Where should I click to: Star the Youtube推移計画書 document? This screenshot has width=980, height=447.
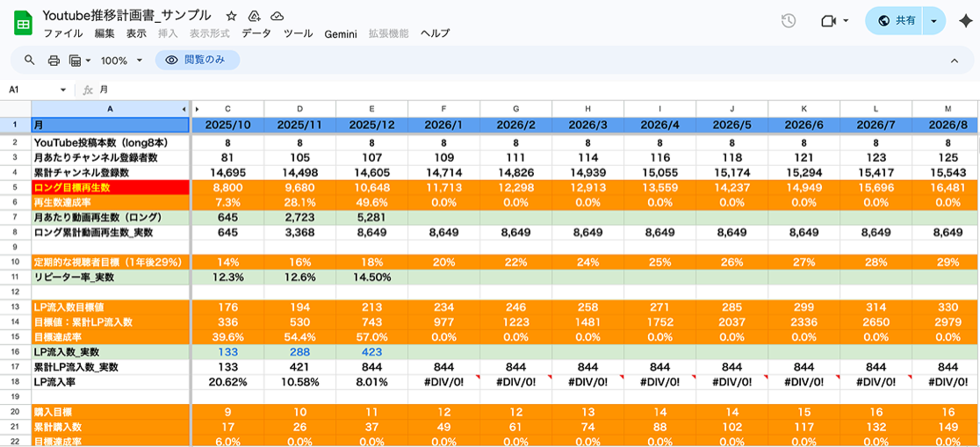(231, 16)
